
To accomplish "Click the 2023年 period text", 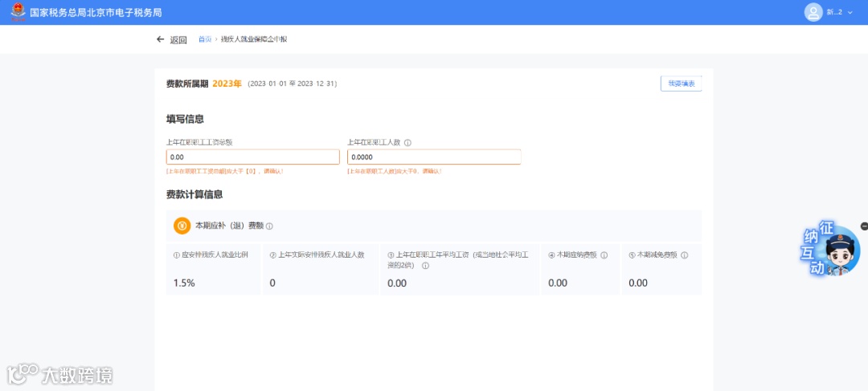I will pos(227,84).
